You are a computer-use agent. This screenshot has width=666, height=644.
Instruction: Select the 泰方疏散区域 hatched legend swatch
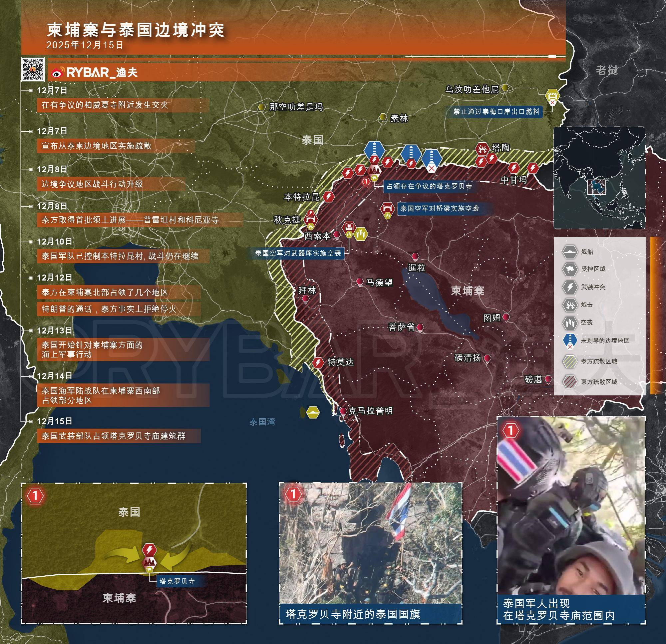(570, 361)
